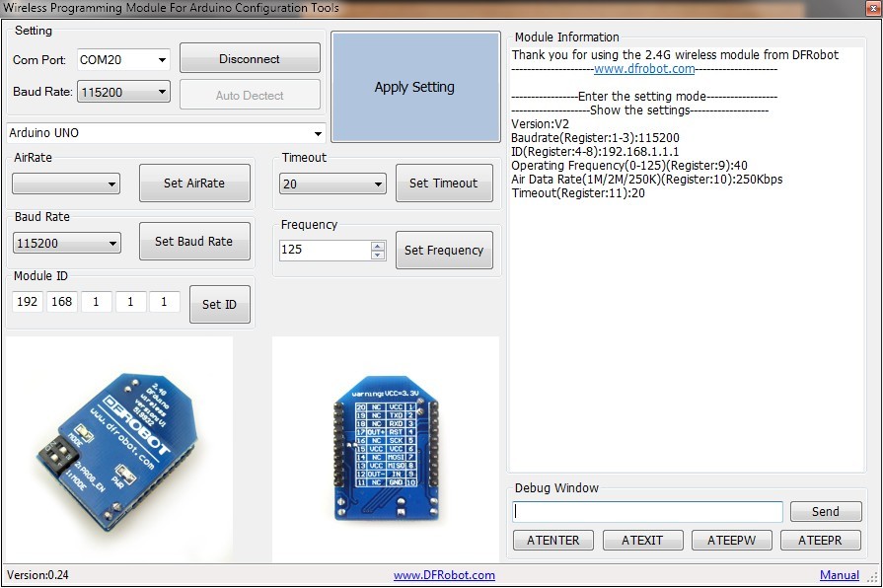This screenshot has height=588, width=883.
Task: Click the ID(Register:4-8):192.168.1.1.1 line
Action: pyautogui.click(x=595, y=152)
